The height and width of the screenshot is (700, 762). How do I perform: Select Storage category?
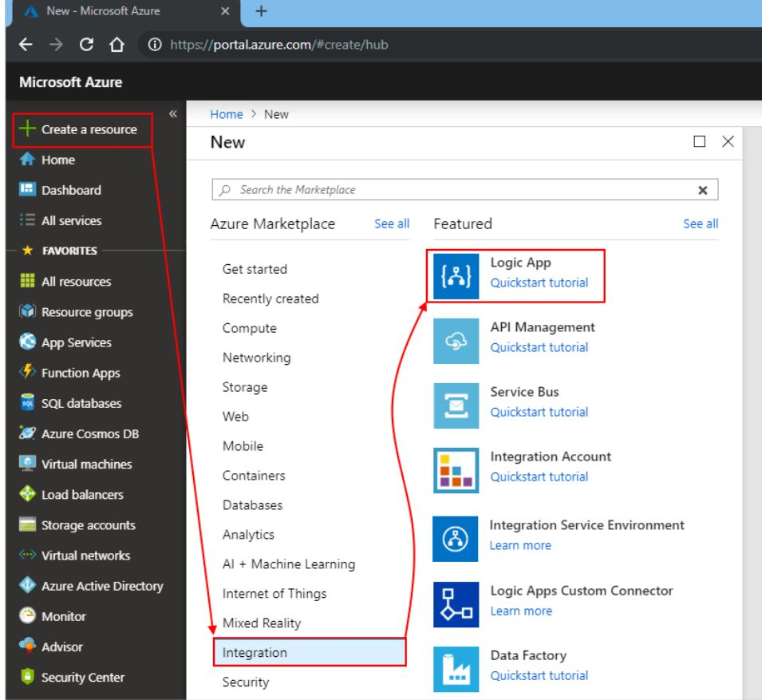coord(245,387)
